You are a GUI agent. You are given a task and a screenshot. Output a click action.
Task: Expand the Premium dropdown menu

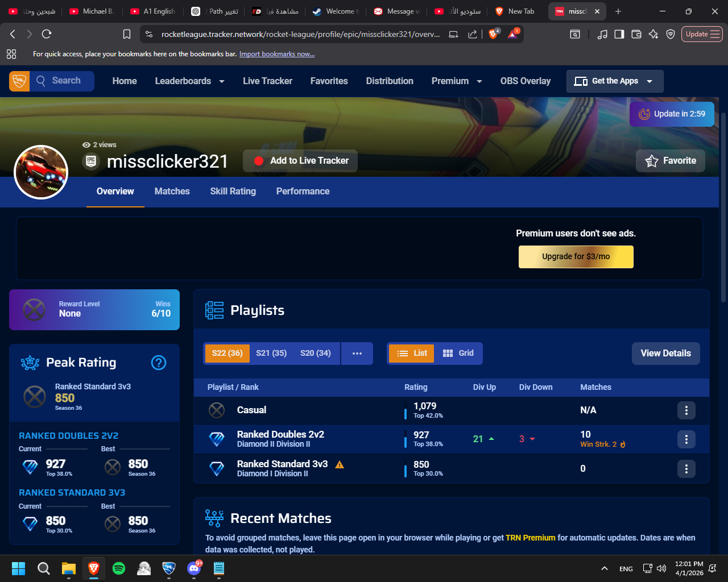pos(457,81)
